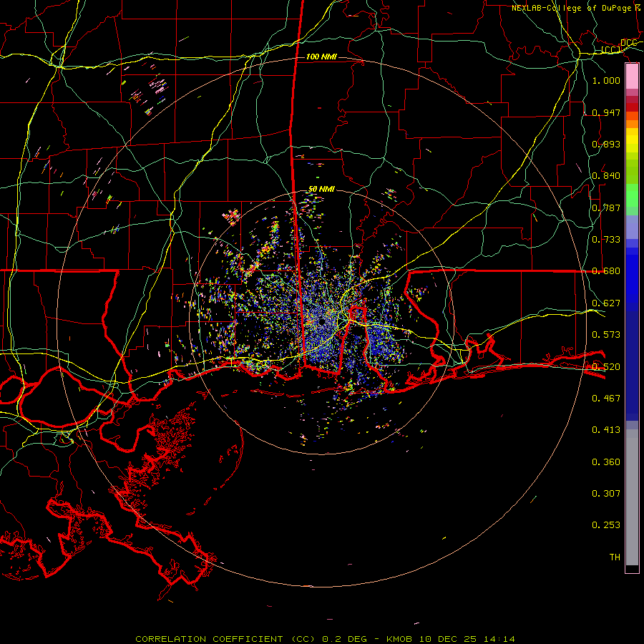Click the 0.733 color scale value

click(x=606, y=240)
